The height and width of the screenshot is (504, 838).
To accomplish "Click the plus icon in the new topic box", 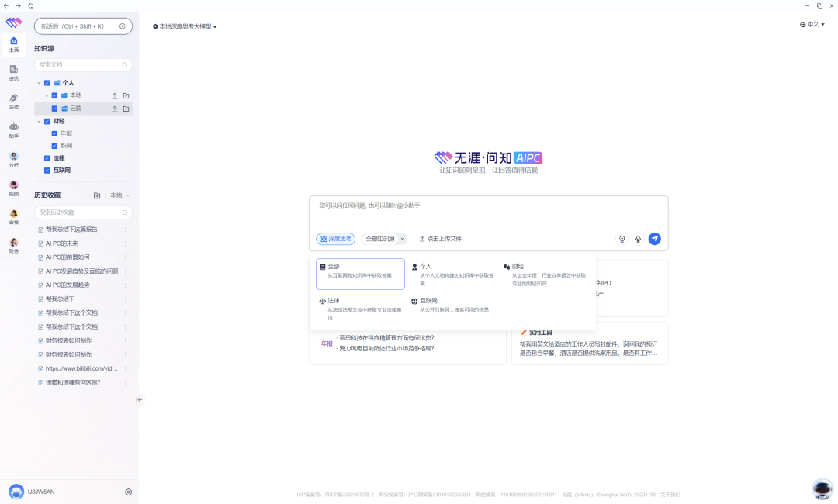I will [x=123, y=26].
